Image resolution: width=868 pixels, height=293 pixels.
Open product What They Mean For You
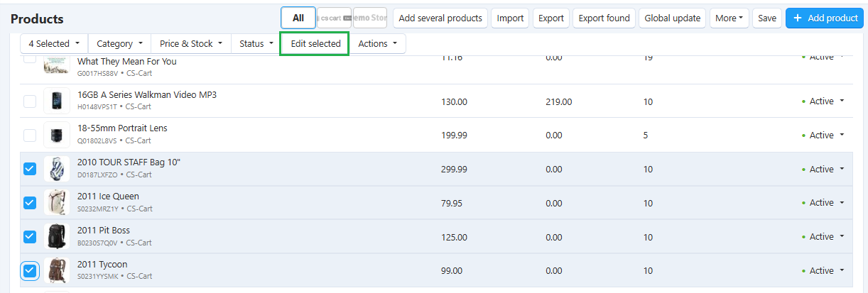[x=127, y=62]
